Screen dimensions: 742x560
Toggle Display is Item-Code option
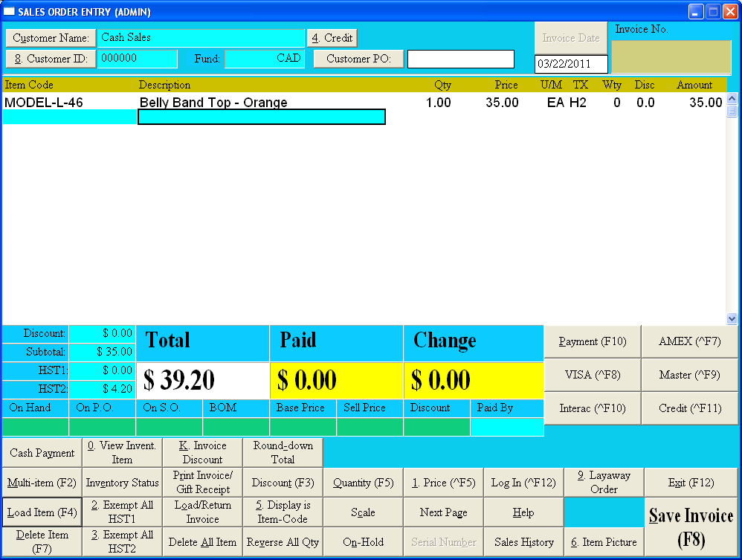283,512
